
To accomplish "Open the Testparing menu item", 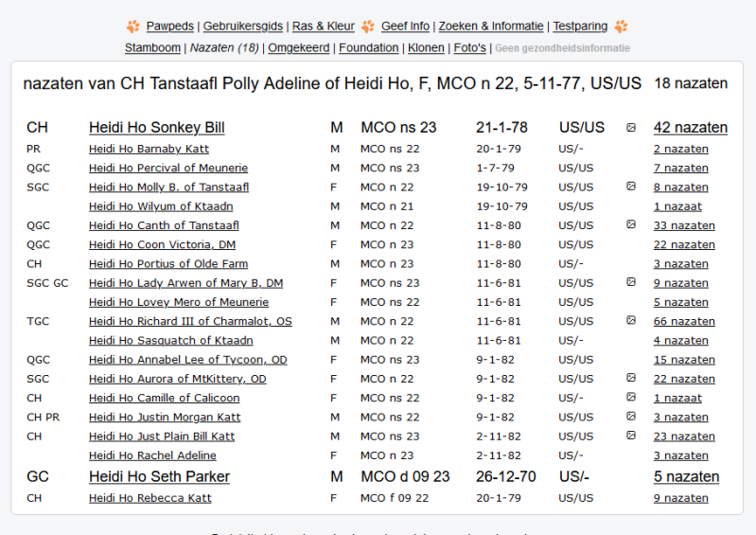I will pos(581,27).
